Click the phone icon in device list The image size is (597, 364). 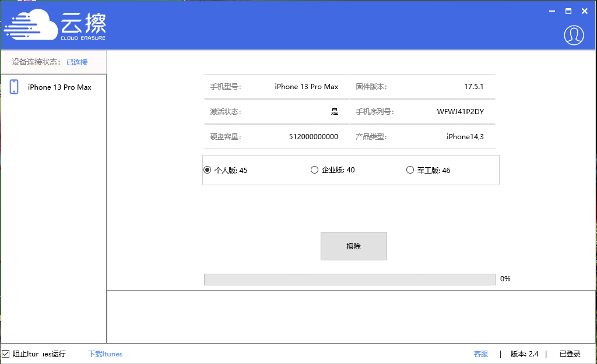coord(15,87)
